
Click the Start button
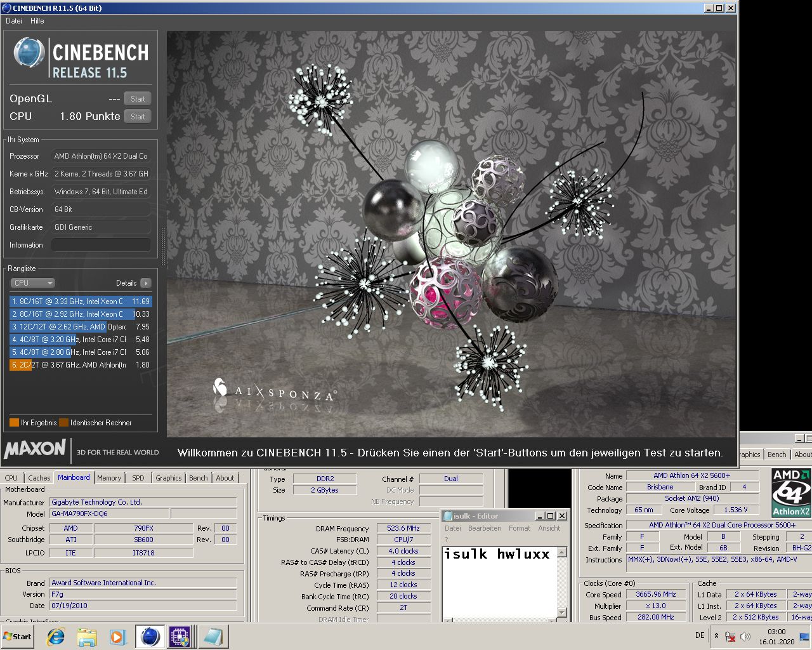(x=18, y=637)
